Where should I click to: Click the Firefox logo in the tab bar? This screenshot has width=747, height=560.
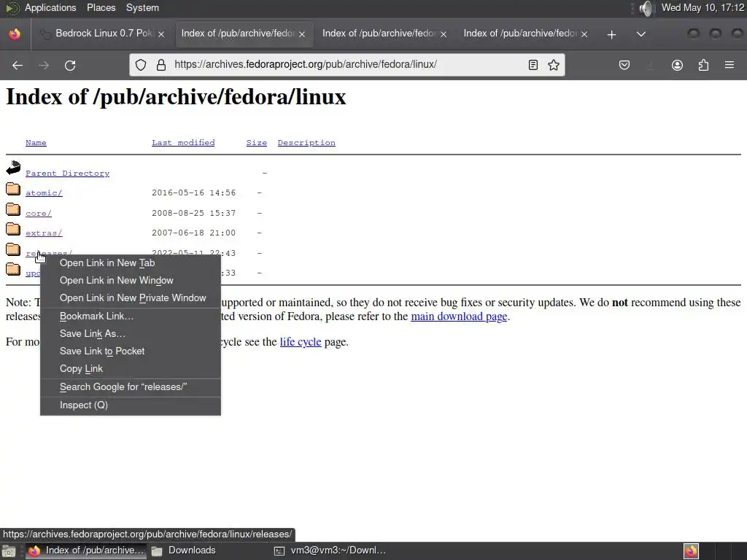(15, 34)
